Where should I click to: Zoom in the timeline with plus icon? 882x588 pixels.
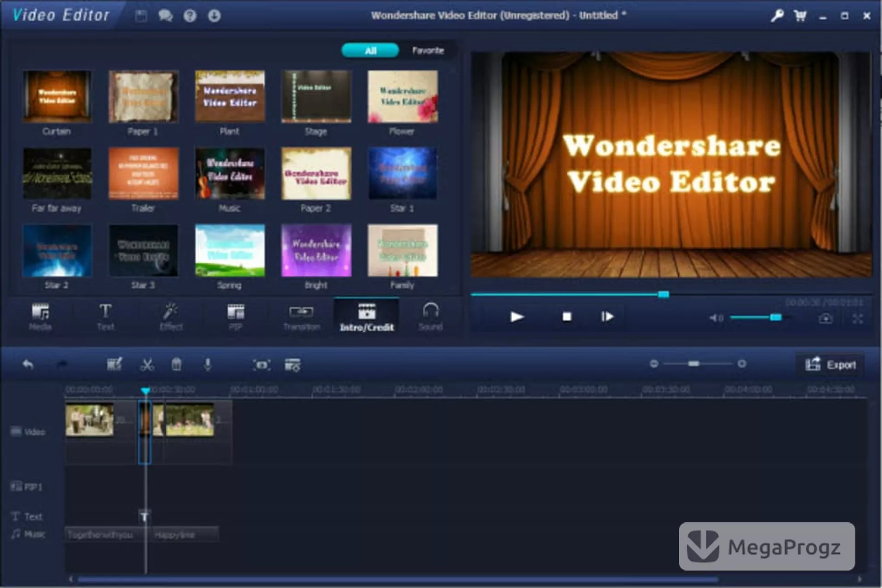click(x=741, y=364)
